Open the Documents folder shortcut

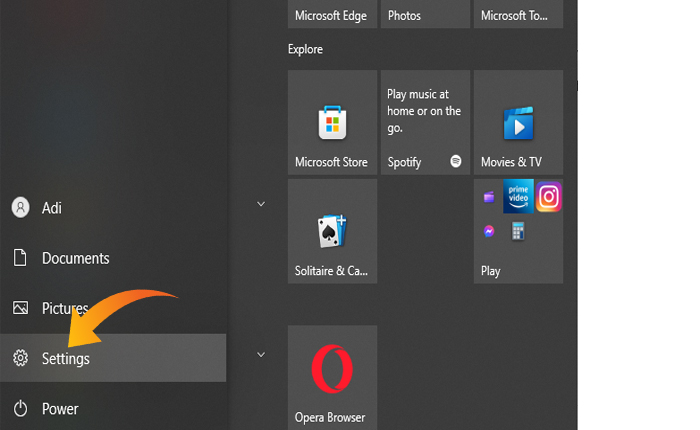[x=75, y=258]
